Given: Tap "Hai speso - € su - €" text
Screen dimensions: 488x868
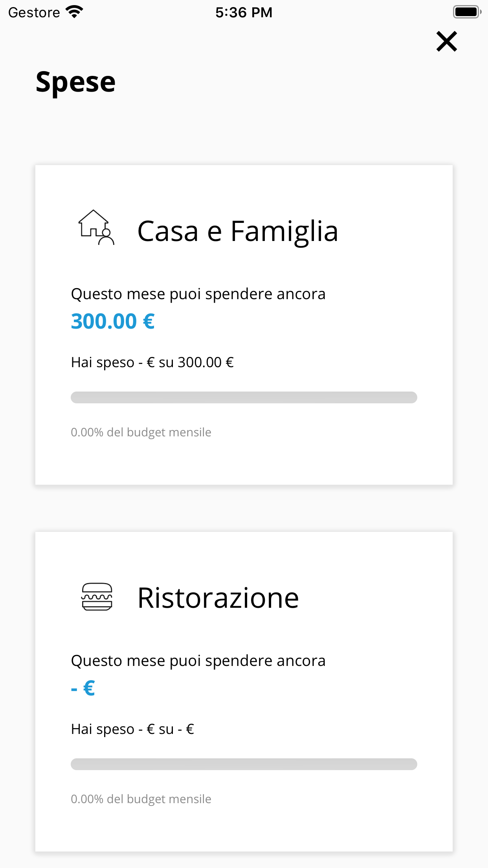Looking at the screenshot, I should point(132,729).
